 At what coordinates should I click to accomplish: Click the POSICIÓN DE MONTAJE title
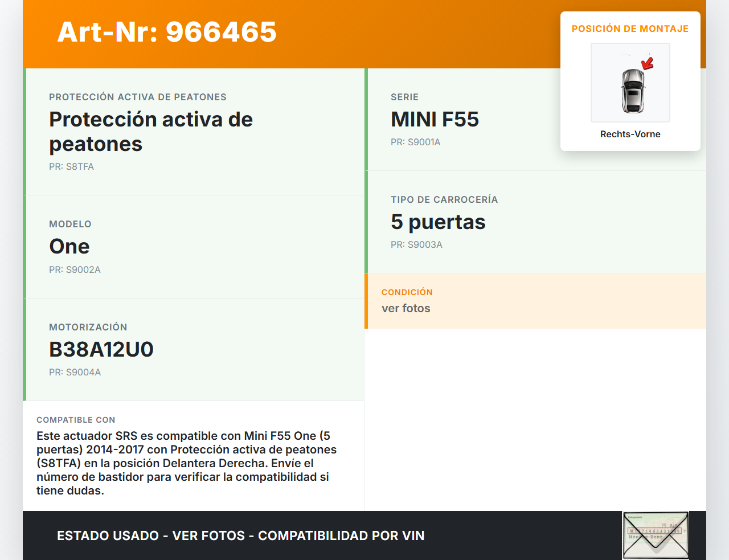point(630,28)
